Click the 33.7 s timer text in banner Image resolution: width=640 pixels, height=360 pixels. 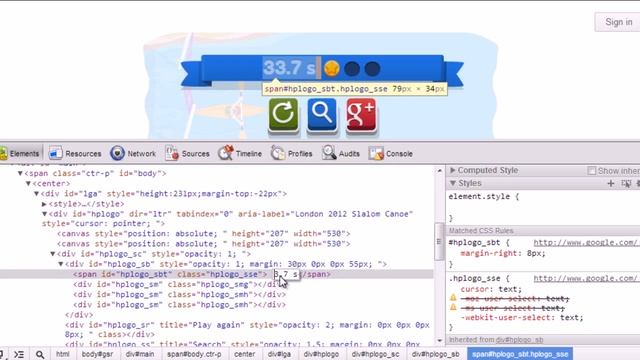pos(289,68)
